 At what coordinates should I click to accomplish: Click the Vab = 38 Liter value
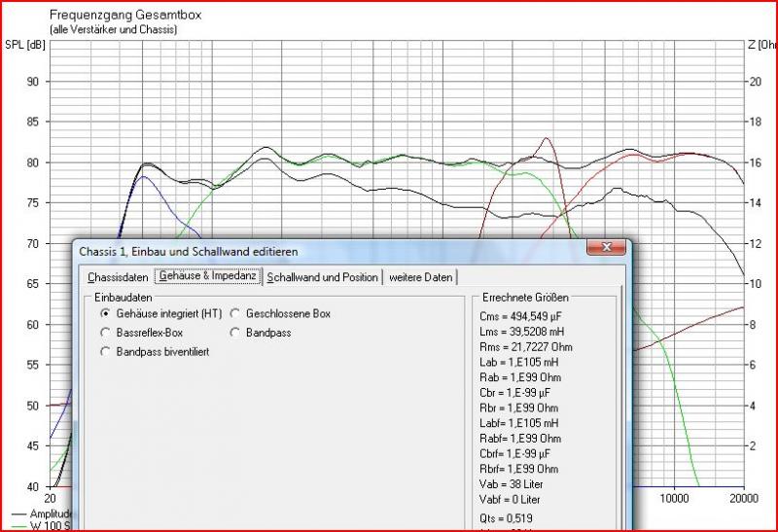pyautogui.click(x=513, y=483)
